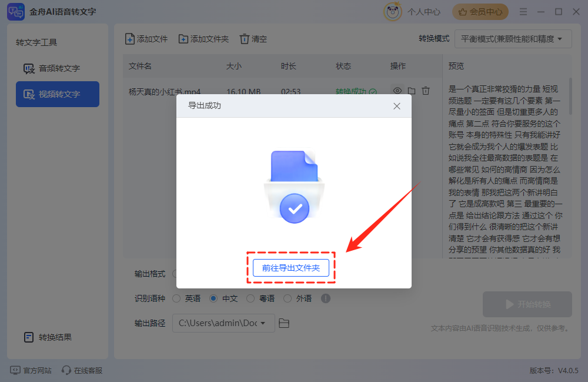The image size is (588, 382).
Task: Click the 金舟AI语音转文字 app logo
Action: [x=16, y=12]
